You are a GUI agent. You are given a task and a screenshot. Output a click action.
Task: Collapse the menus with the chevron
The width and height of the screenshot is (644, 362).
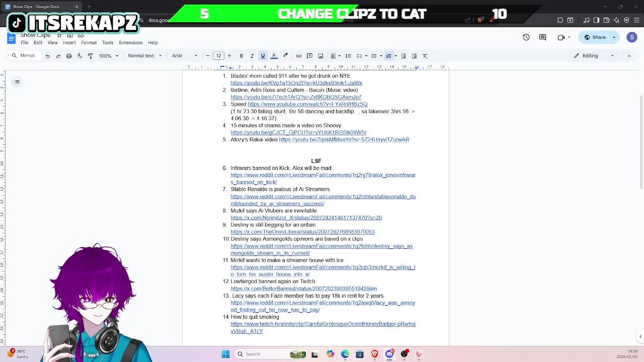[629, 56]
